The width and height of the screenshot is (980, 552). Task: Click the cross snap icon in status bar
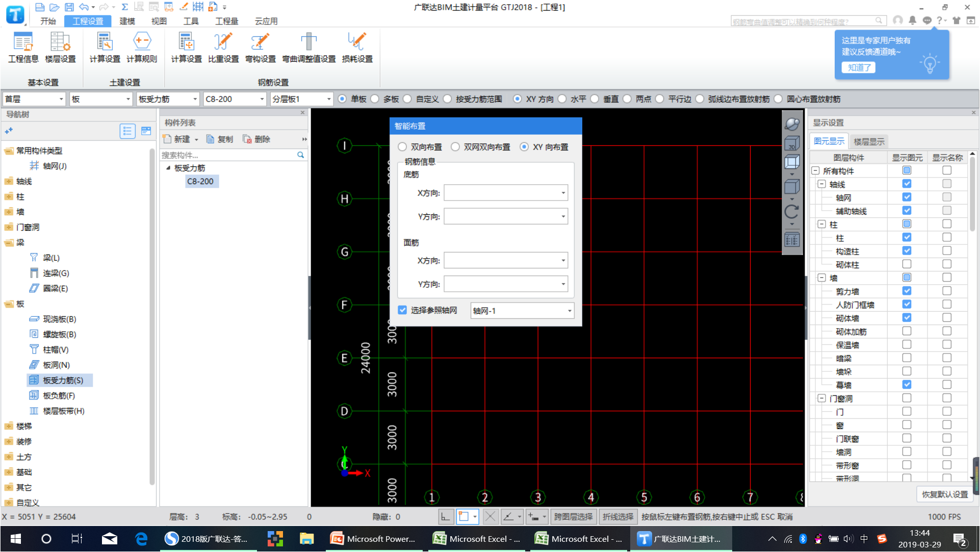[491, 517]
